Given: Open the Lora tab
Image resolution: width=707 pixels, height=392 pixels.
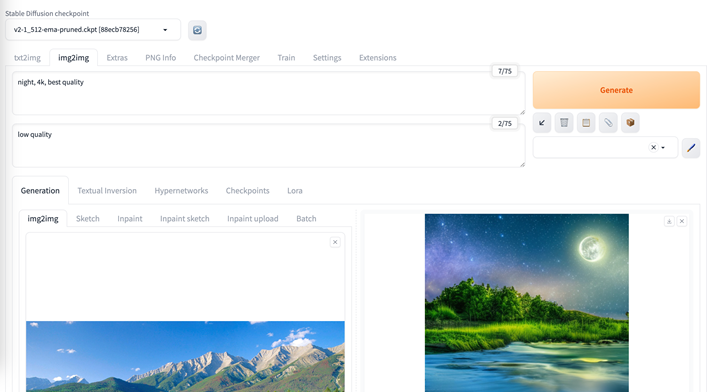Looking at the screenshot, I should coord(295,190).
